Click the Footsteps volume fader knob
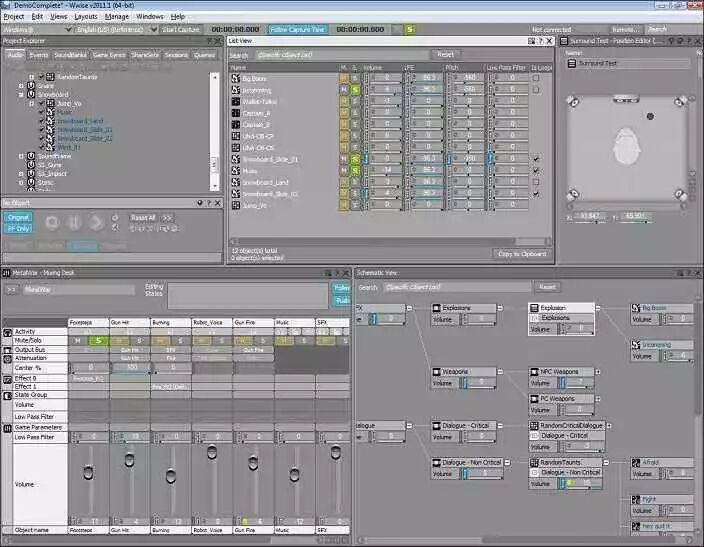Screen dimensions: 704x547 tap(88, 472)
